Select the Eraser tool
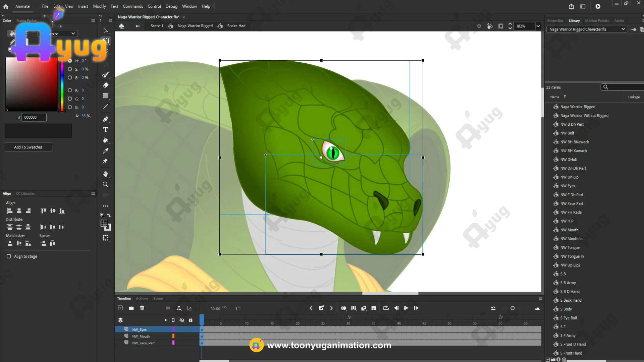 [105, 85]
